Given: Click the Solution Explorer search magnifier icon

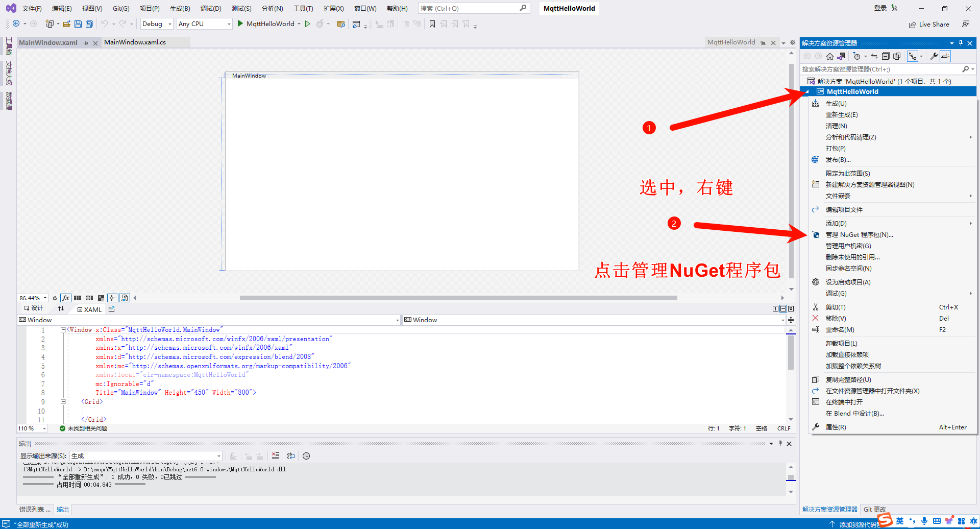Looking at the screenshot, I should click(x=966, y=69).
